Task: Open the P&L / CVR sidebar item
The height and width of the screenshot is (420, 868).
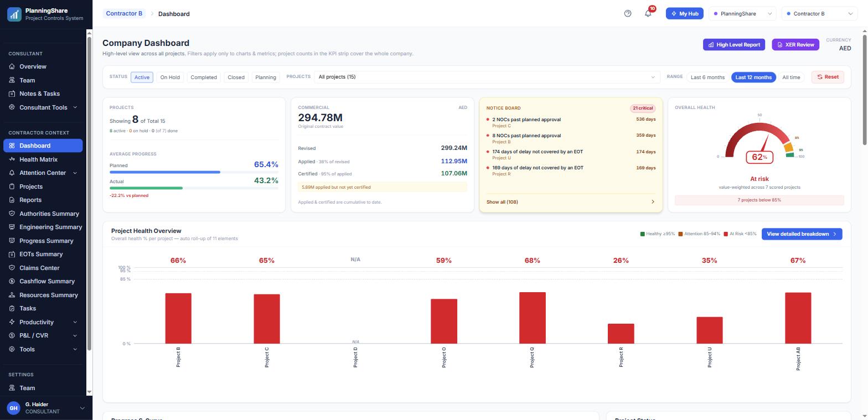Action: tap(43, 335)
